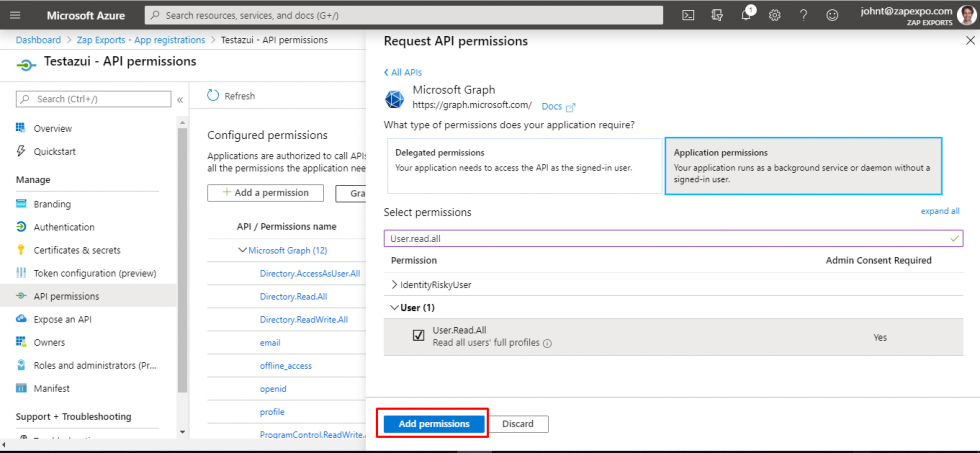
Task: Click the sidebar scroll down arrow
Action: tap(182, 431)
